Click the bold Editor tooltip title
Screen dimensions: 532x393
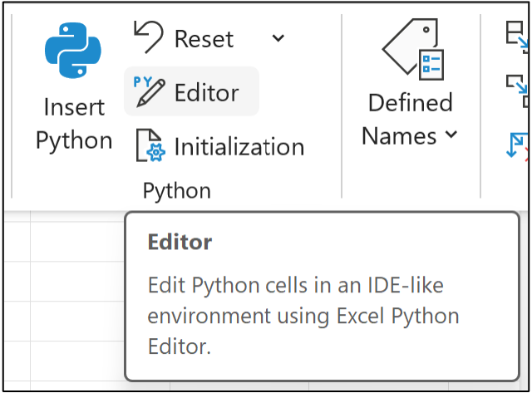coord(180,242)
